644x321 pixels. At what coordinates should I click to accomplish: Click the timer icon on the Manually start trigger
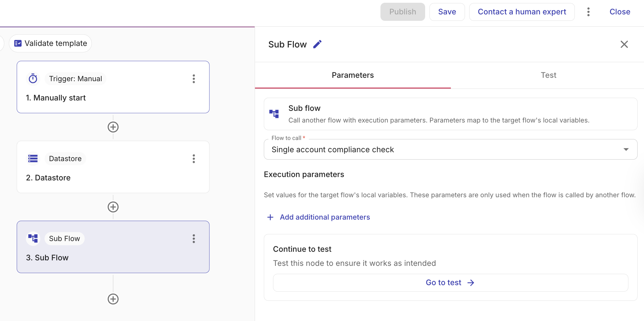point(33,78)
